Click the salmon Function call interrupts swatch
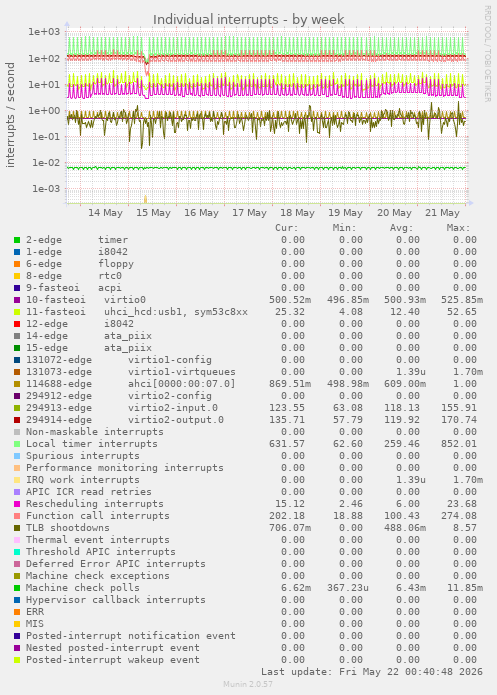497x695 pixels. 17,516
